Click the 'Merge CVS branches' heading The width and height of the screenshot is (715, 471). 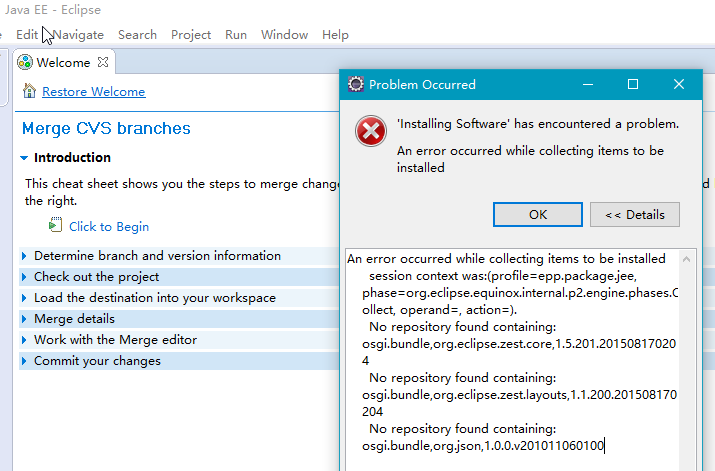coord(106,129)
